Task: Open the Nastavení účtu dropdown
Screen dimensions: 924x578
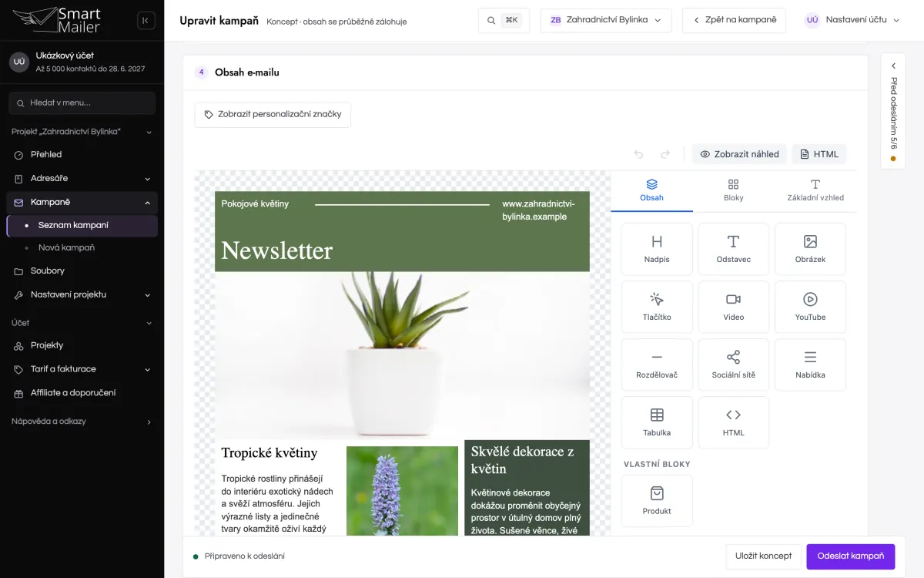Action: pos(852,20)
